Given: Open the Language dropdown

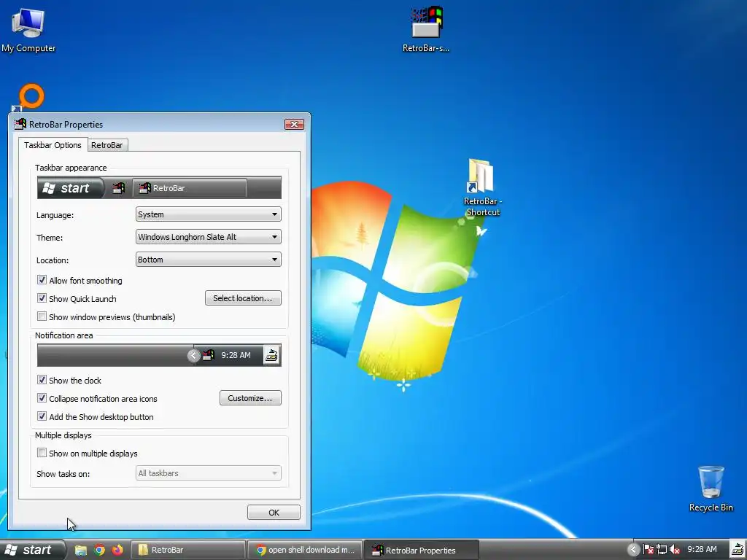Looking at the screenshot, I should (x=208, y=214).
